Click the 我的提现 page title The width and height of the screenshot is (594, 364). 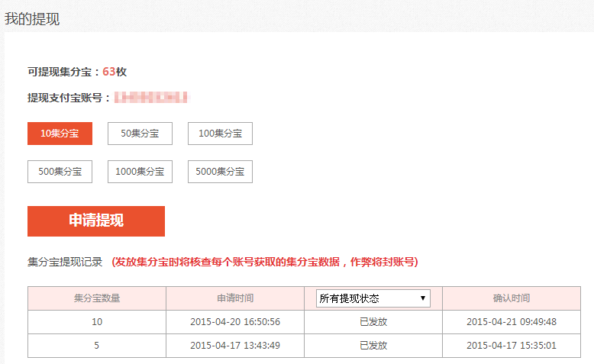tap(32, 19)
